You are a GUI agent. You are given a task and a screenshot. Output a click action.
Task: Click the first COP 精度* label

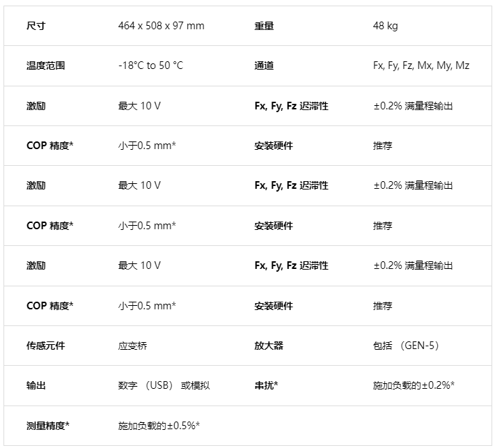(x=50, y=146)
